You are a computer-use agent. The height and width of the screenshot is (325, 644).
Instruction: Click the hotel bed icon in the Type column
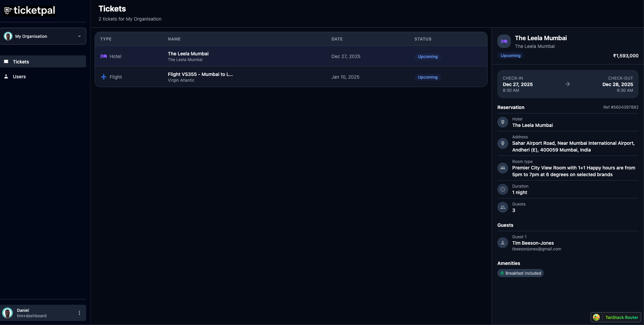[x=104, y=56]
